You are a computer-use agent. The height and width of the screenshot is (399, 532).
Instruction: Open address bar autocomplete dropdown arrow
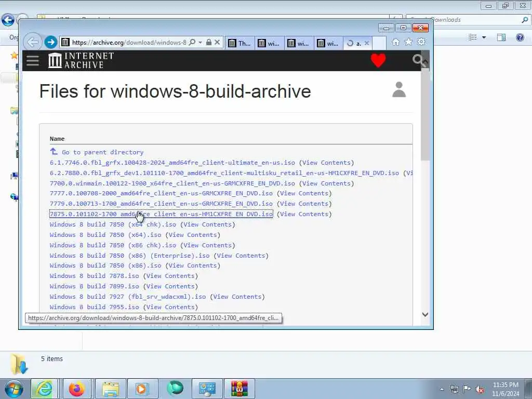pyautogui.click(x=200, y=43)
